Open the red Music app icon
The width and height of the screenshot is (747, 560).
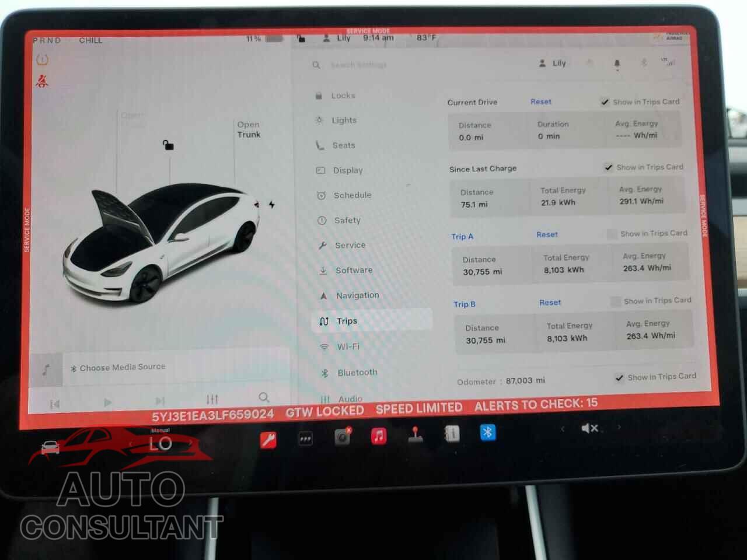(379, 435)
